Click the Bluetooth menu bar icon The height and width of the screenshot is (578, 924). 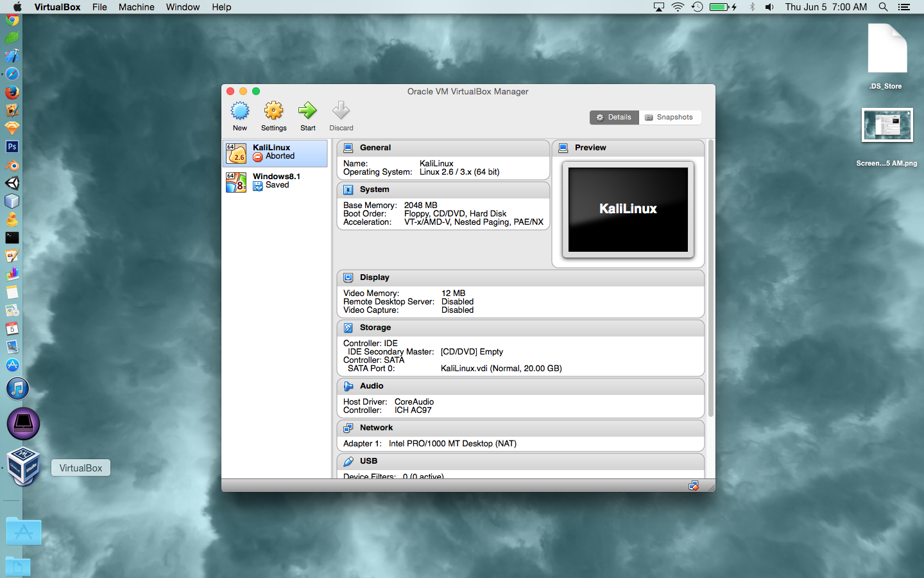coord(752,7)
